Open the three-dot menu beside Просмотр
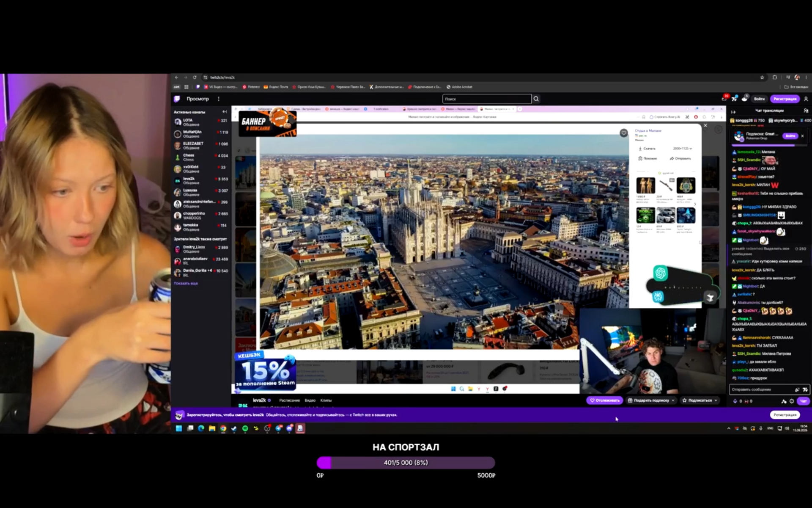The height and width of the screenshot is (508, 812). click(219, 99)
